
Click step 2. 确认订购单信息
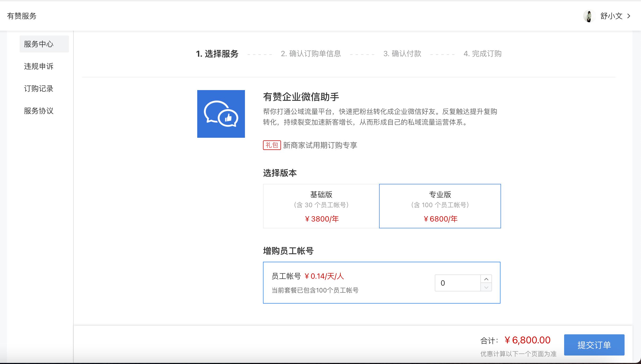(311, 54)
